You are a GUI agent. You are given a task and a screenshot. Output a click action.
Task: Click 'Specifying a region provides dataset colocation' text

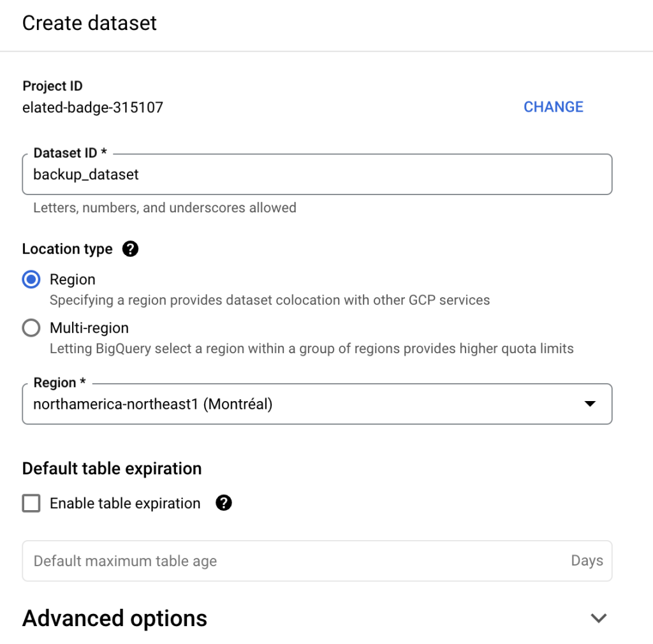270,300
